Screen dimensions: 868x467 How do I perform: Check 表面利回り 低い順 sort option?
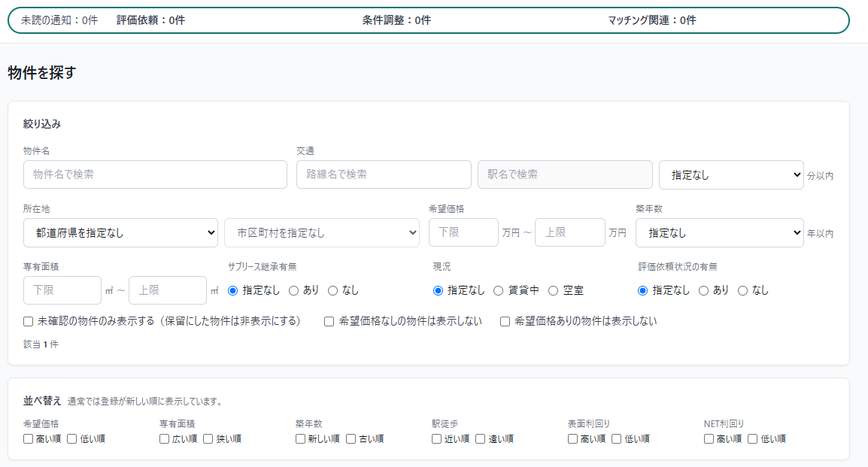617,438
